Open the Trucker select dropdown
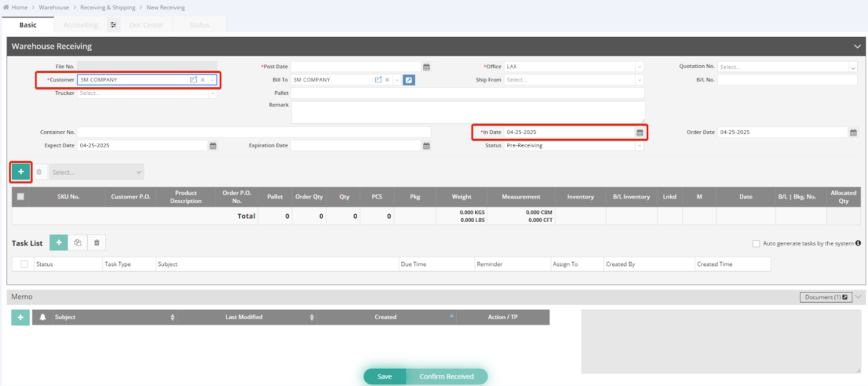This screenshot has height=386, width=868. [x=213, y=93]
